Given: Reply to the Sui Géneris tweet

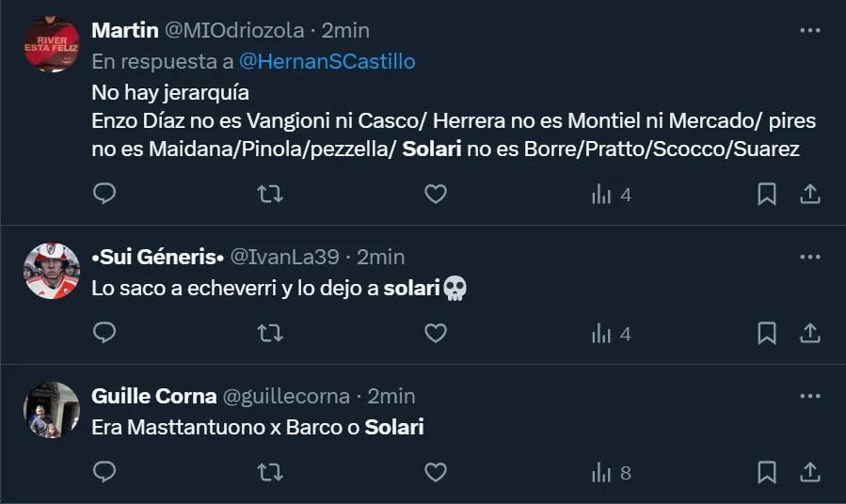Looking at the screenshot, I should click(x=104, y=333).
